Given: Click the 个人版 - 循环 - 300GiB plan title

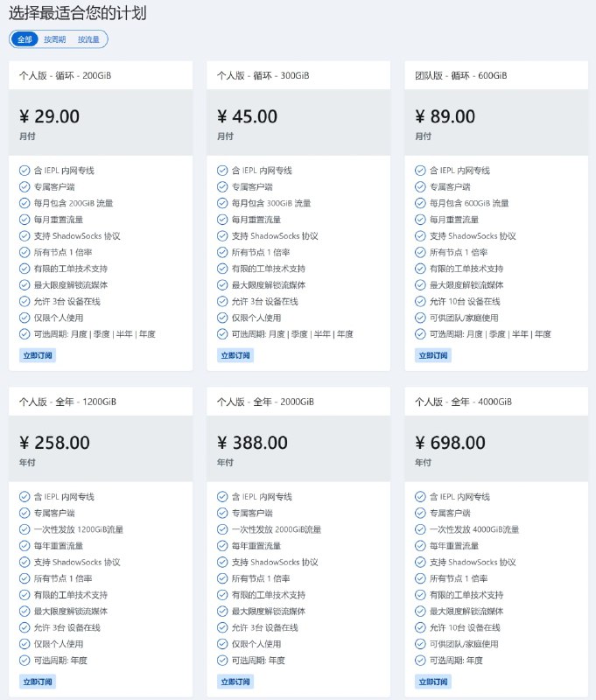Looking at the screenshot, I should (x=263, y=75).
